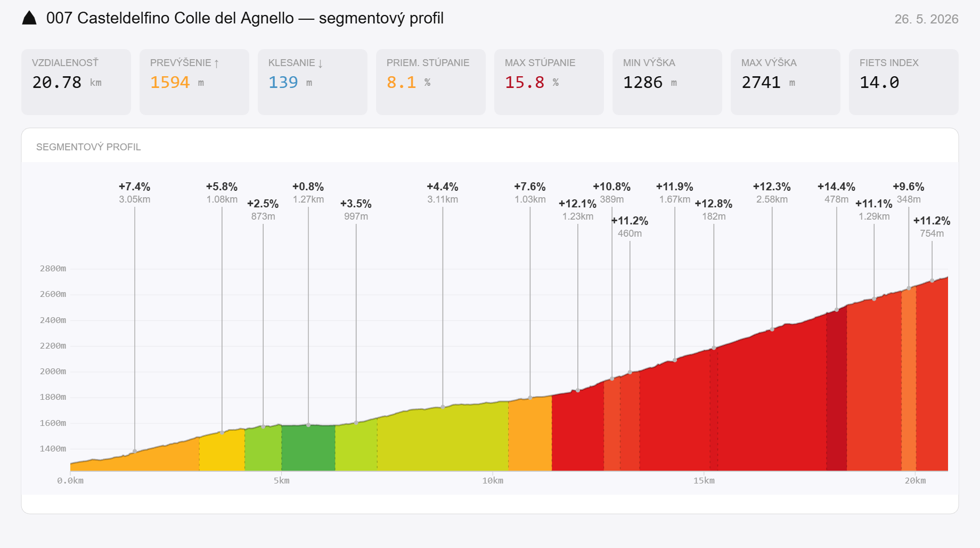Click the 2000m elevation axis label
The height and width of the screenshot is (548, 980).
53,372
